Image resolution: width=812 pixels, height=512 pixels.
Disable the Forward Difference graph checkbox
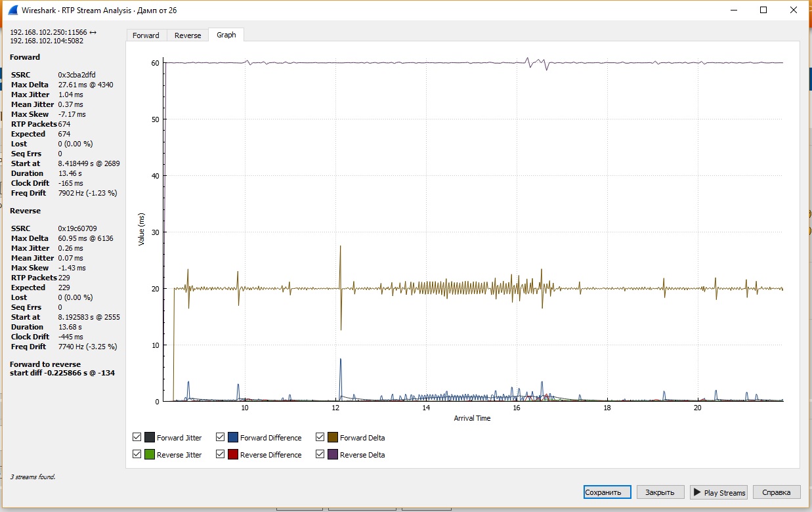(221, 437)
